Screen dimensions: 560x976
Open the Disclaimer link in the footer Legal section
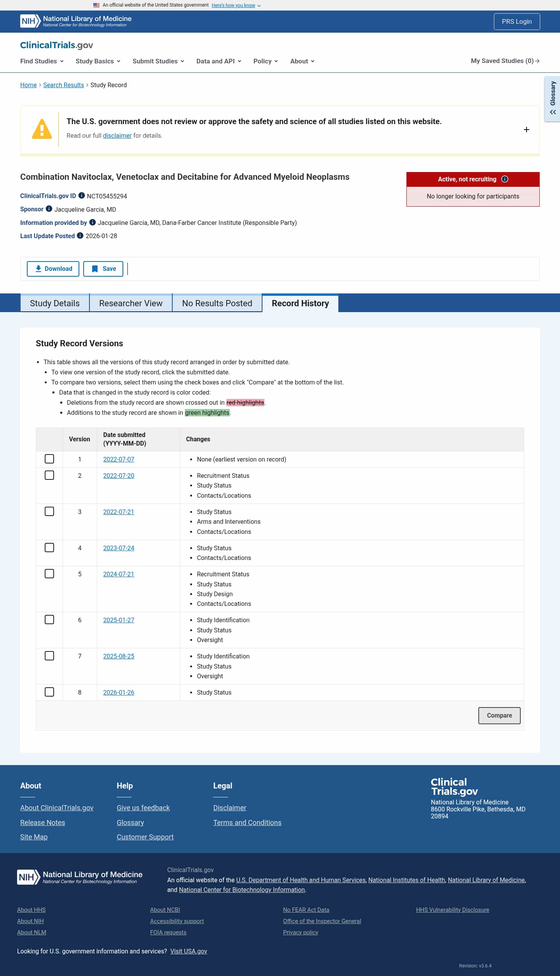[230, 807]
